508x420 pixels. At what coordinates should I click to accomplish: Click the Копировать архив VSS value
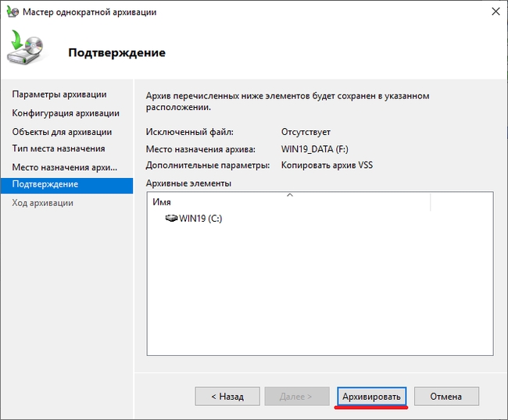(326, 165)
